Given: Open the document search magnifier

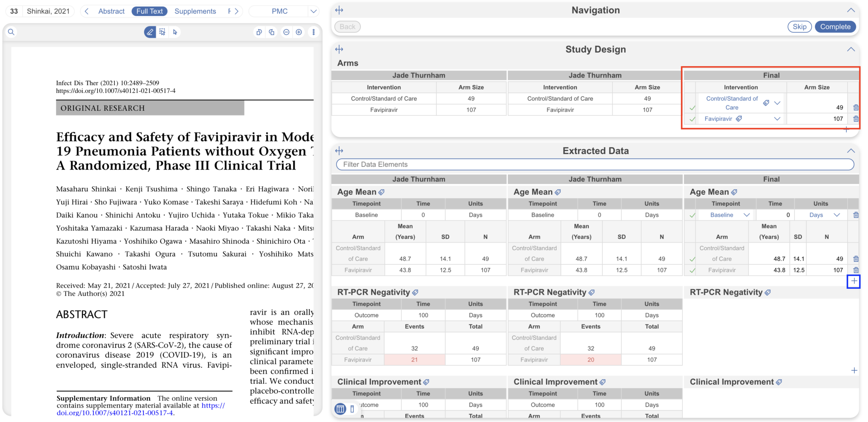Looking at the screenshot, I should tap(11, 32).
